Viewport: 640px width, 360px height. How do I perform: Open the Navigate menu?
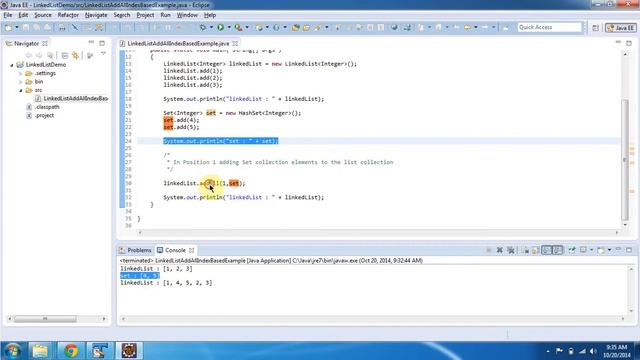click(96, 15)
